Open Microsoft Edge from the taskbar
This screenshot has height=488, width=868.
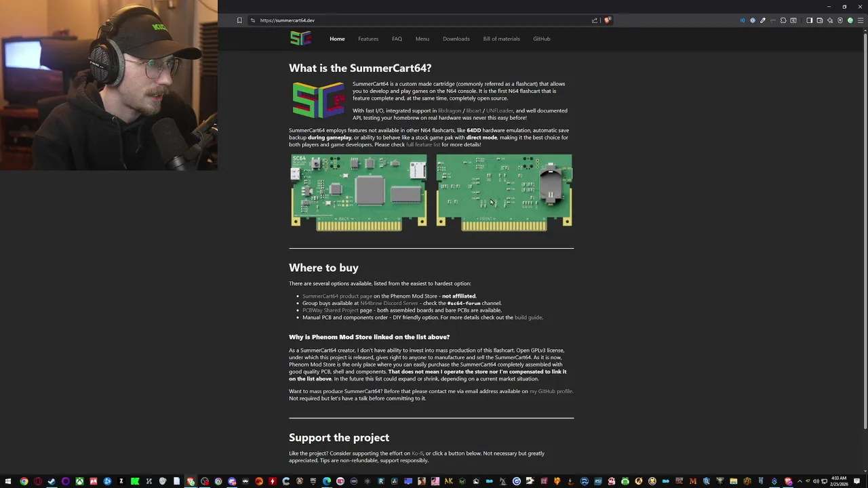[327, 481]
